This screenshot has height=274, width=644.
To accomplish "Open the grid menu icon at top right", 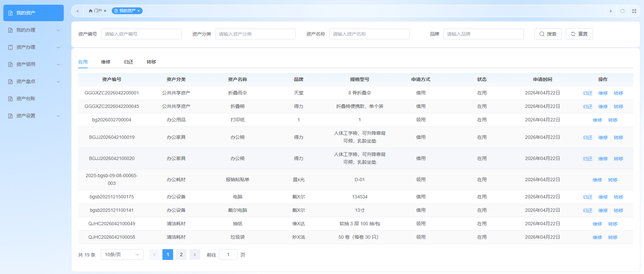I will pos(634,11).
